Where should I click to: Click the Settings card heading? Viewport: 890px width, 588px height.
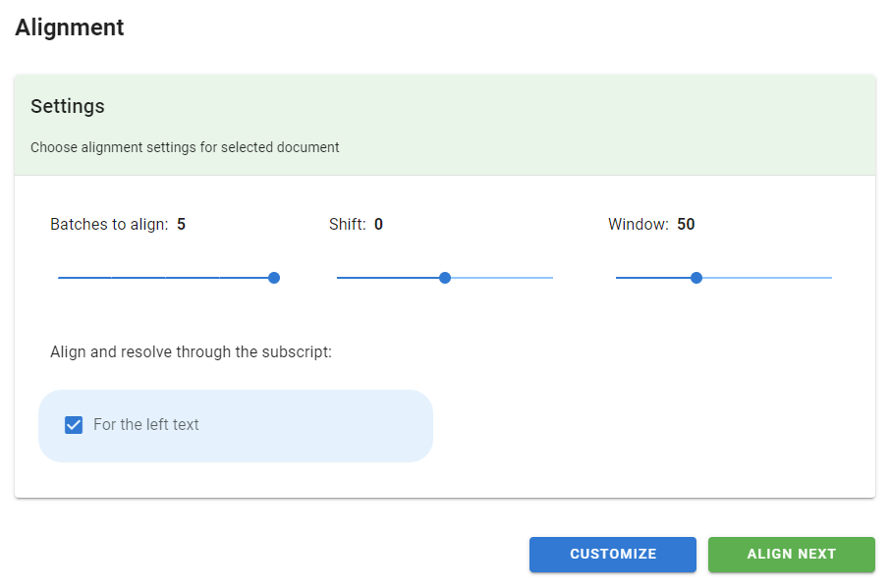coord(68,106)
